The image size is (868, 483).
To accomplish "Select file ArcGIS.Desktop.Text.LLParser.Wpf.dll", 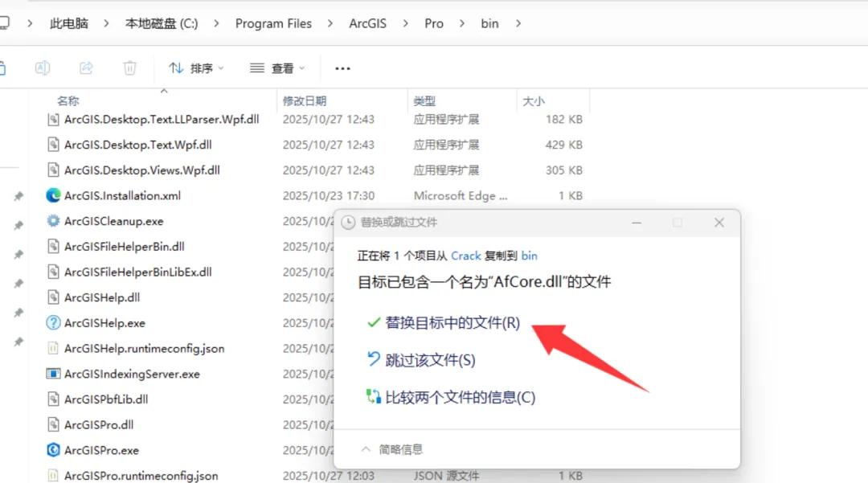I will coord(162,120).
